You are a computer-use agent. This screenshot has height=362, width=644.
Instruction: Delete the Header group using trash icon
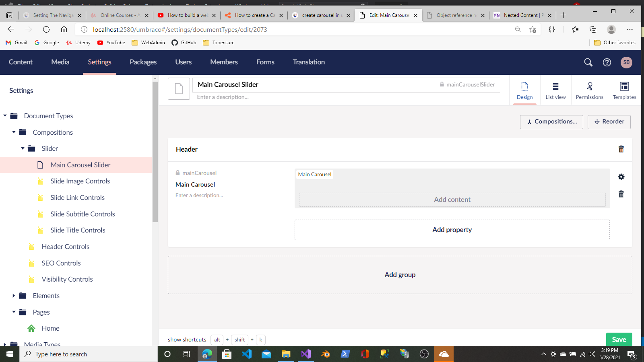[621, 149]
